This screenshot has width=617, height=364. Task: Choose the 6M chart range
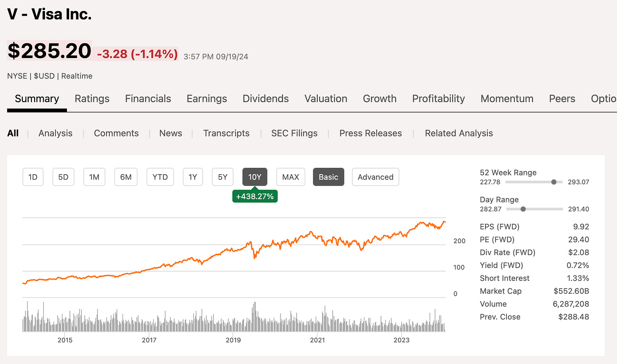pos(126,177)
